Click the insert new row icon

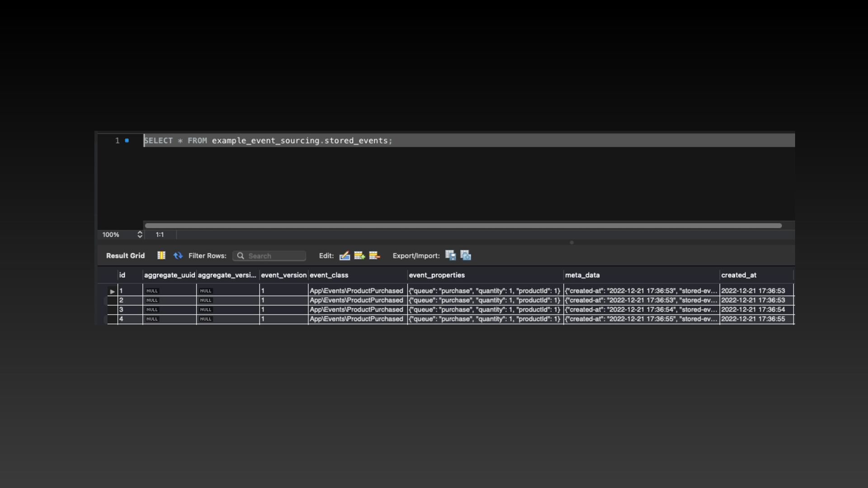[x=359, y=256]
